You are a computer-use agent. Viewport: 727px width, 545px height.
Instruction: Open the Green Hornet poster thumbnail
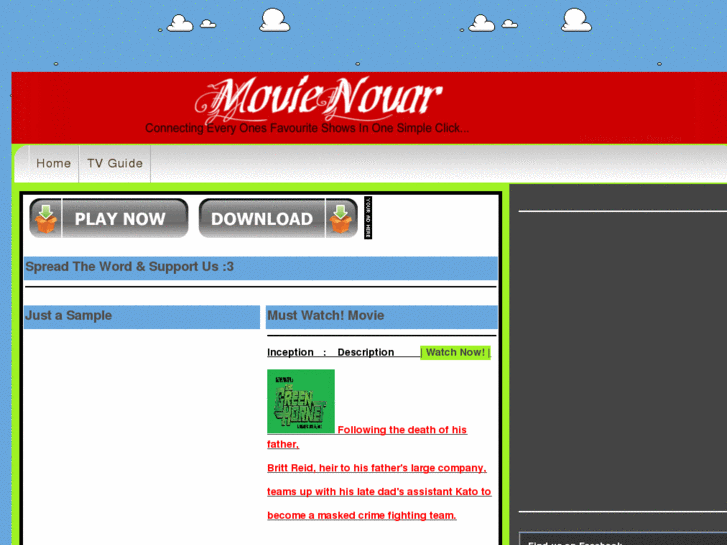tap(301, 401)
